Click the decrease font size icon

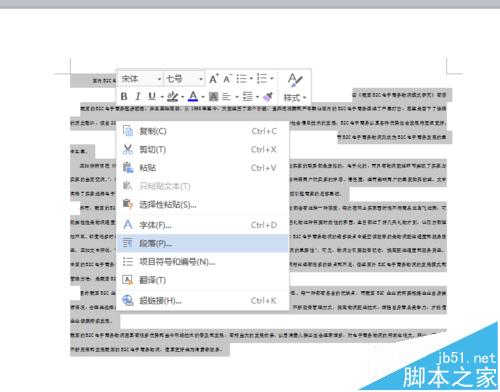[x=227, y=79]
